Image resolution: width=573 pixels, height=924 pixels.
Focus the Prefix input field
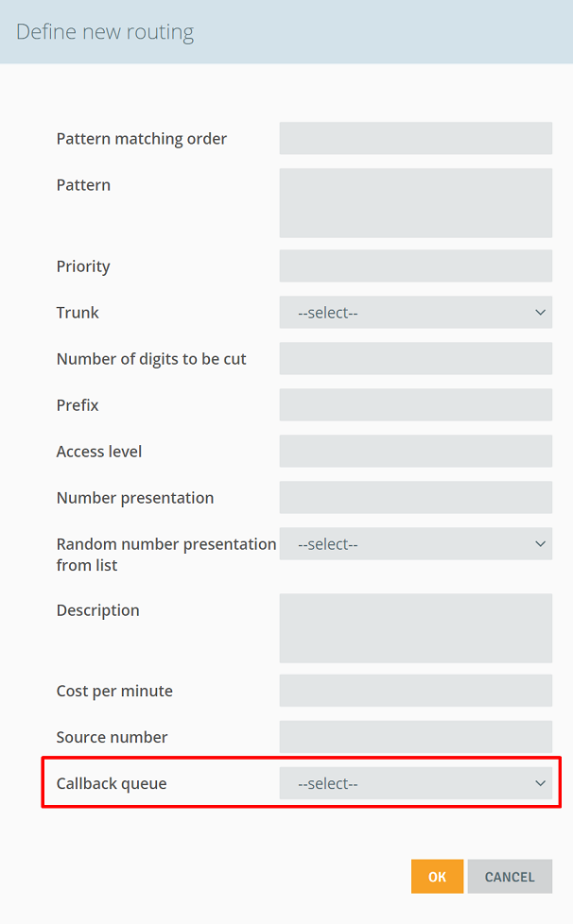point(416,404)
